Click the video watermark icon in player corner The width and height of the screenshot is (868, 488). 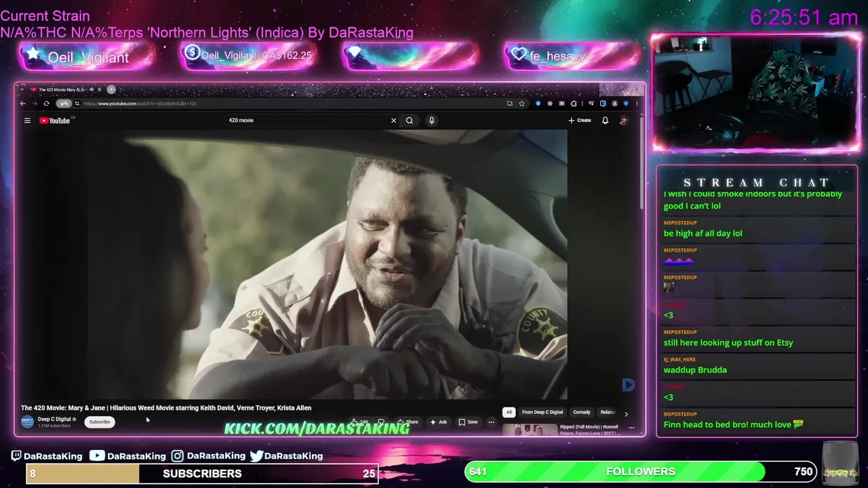click(628, 385)
